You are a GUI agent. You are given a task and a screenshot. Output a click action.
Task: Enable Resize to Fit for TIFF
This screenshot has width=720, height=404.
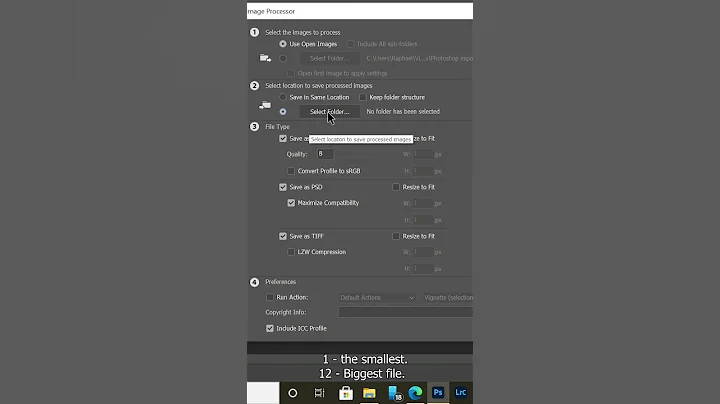coord(396,236)
